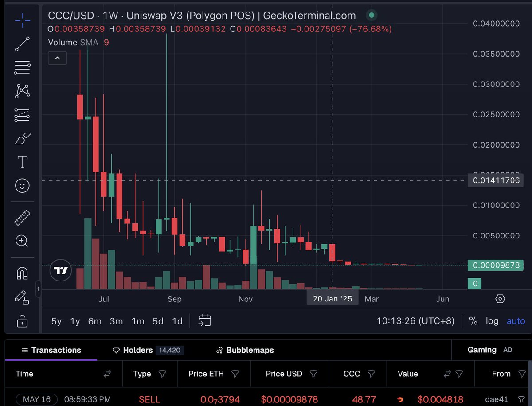Collapse the indicator legend chevron

(x=58, y=58)
